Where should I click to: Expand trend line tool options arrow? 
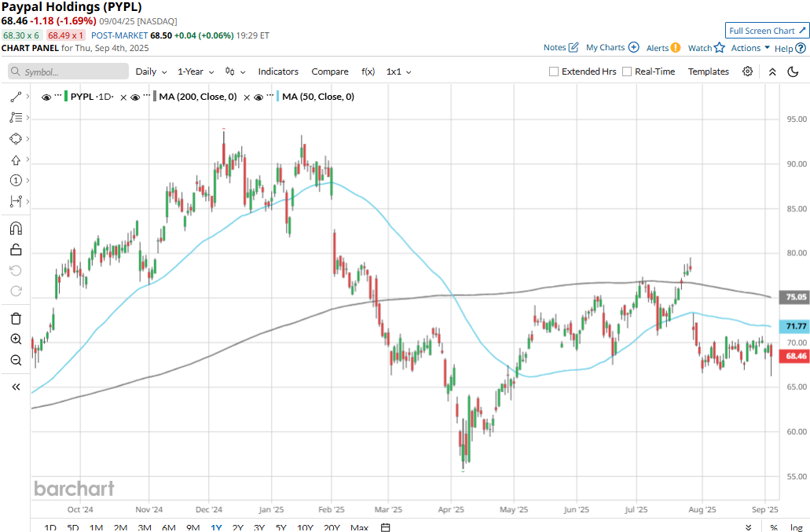(x=27, y=97)
